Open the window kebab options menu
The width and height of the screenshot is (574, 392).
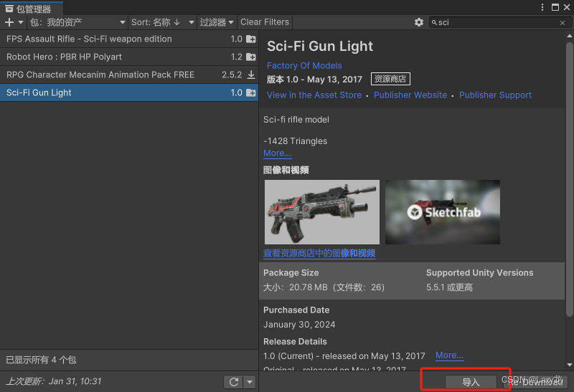tap(542, 7)
